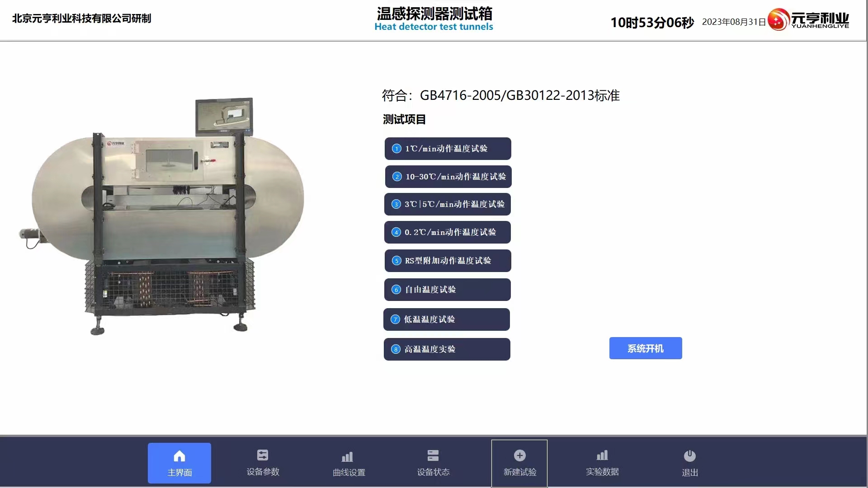The width and height of the screenshot is (868, 488).
Task: Click the 设备参数 sliders icon
Action: pyautogui.click(x=263, y=455)
